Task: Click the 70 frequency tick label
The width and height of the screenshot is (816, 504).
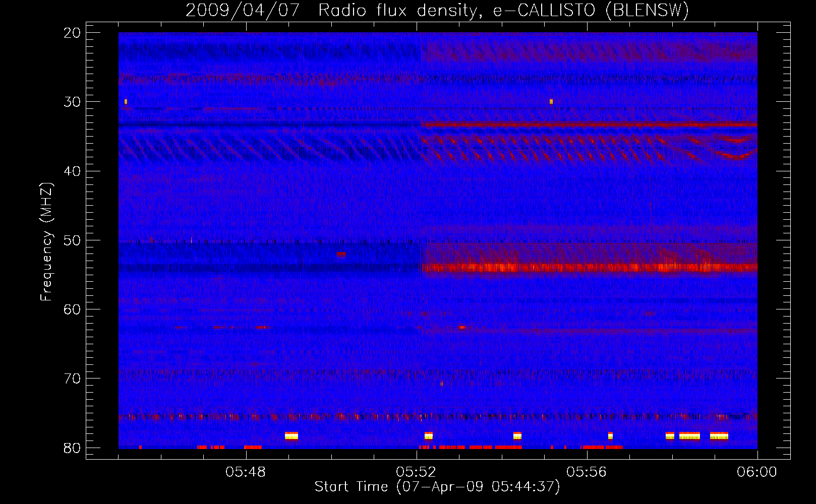Action: 72,379
